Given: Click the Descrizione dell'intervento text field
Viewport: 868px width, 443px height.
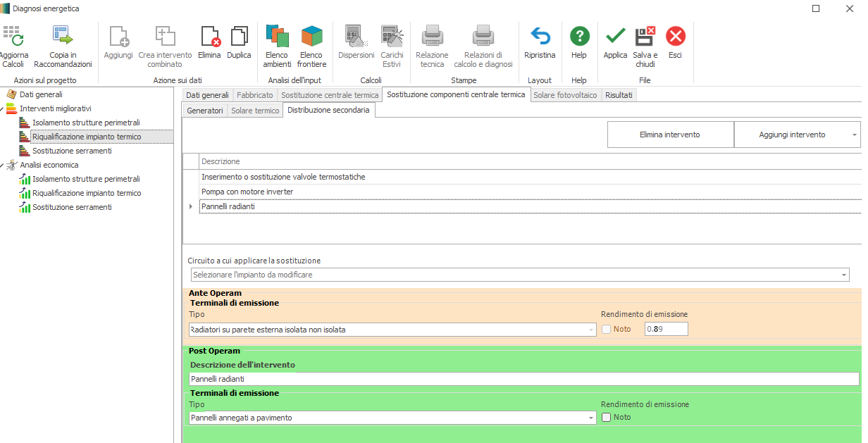Looking at the screenshot, I should point(523,379).
